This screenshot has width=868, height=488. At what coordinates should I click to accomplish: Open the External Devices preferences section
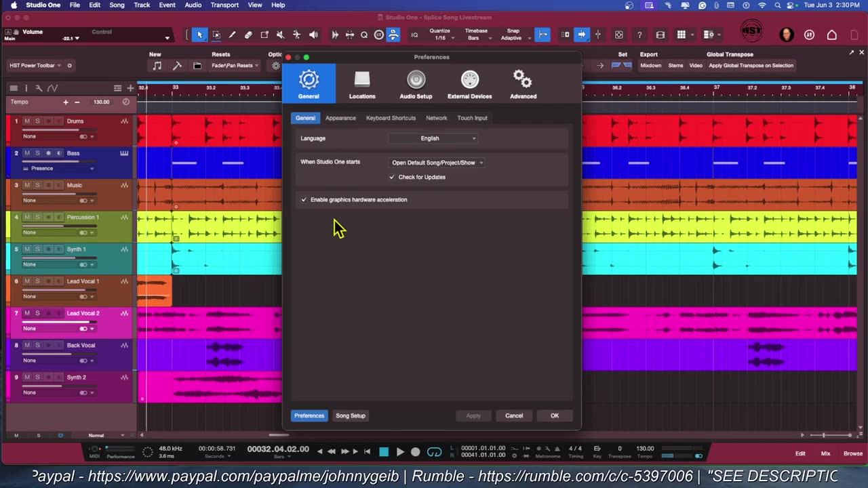pos(469,84)
